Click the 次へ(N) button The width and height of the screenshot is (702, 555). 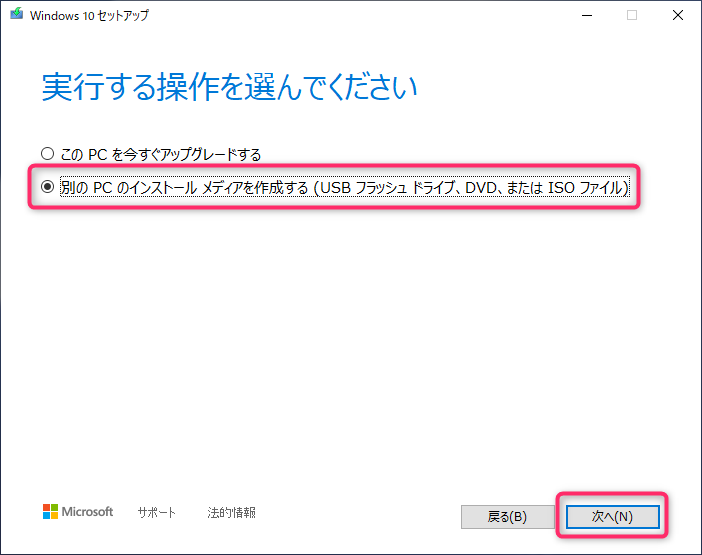point(612,517)
